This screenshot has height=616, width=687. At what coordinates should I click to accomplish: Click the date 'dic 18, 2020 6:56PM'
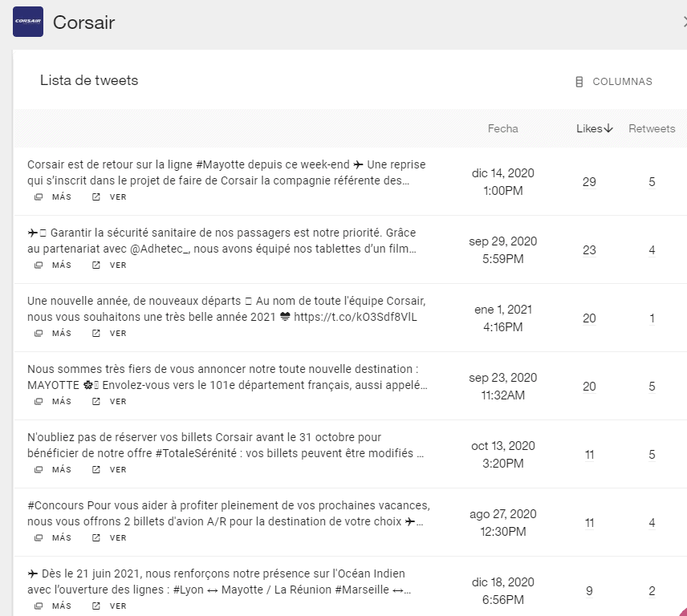tap(503, 590)
